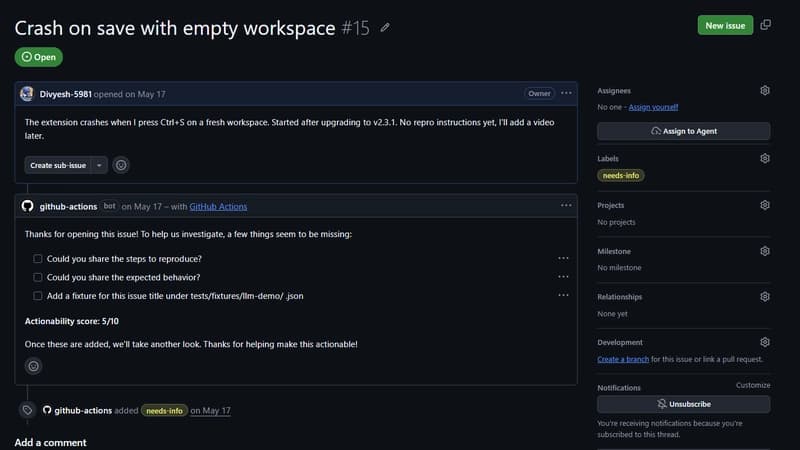800x450 pixels.
Task: Click 'opened on May 17' timestamp text
Action: coord(130,94)
